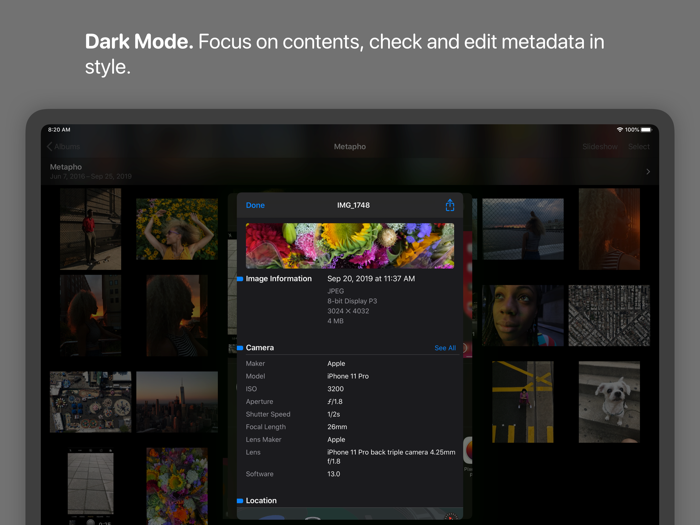The image size is (700, 525).
Task: Expand the Metapho album header chevron
Action: pos(648,171)
